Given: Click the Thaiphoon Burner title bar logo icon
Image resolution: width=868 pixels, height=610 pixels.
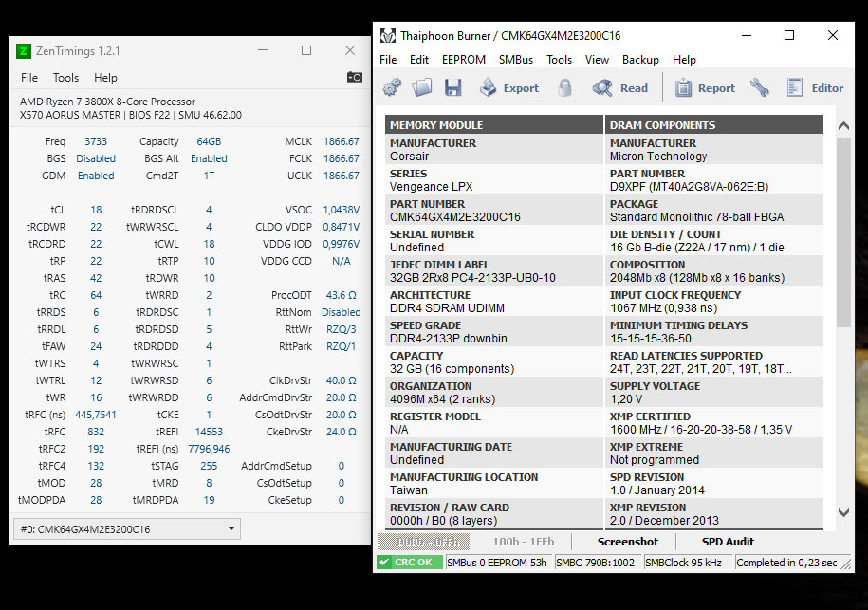Looking at the screenshot, I should click(388, 36).
